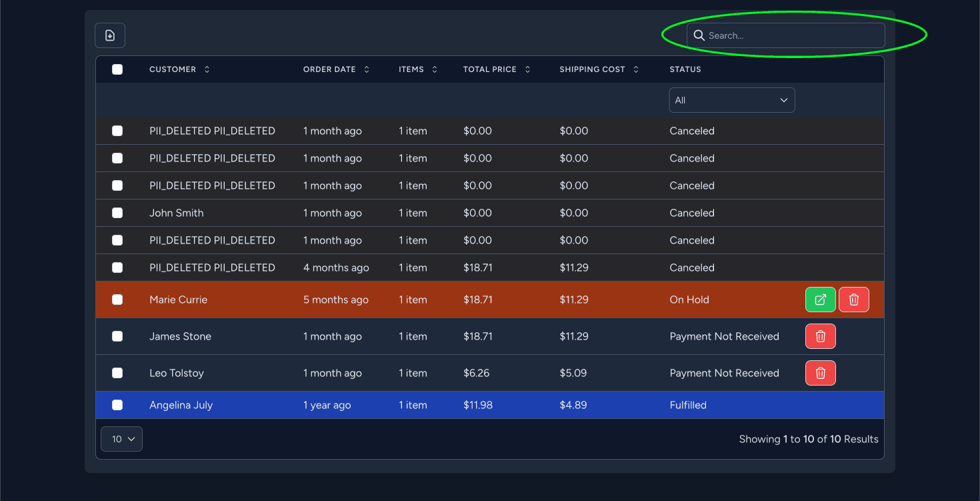Image resolution: width=980 pixels, height=501 pixels.
Task: Open Marie Currie's order via the green external-link icon
Action: pos(820,300)
